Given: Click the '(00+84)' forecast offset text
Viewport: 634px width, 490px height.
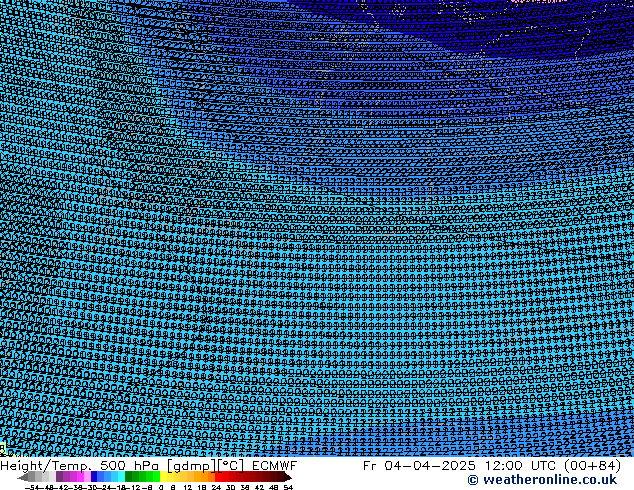Looking at the screenshot, I should tap(592, 466).
